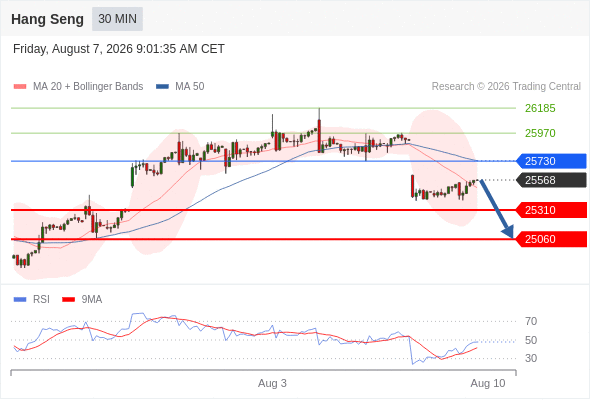Image resolution: width=590 pixels, height=400 pixels.
Task: Select the red 25060 support price tag
Action: tap(551, 239)
